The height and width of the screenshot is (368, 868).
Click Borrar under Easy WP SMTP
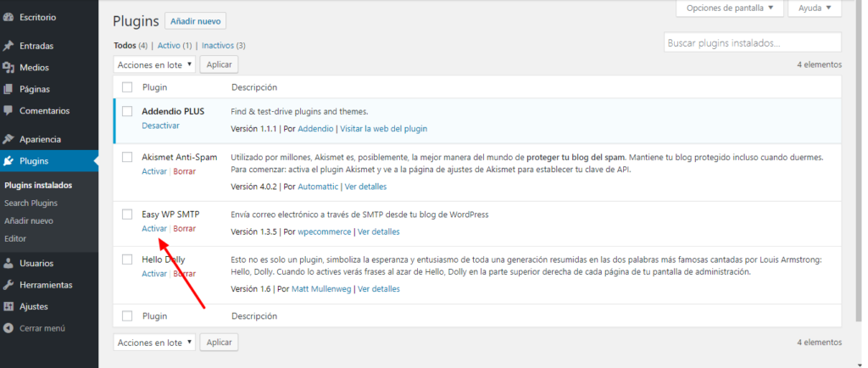point(184,229)
